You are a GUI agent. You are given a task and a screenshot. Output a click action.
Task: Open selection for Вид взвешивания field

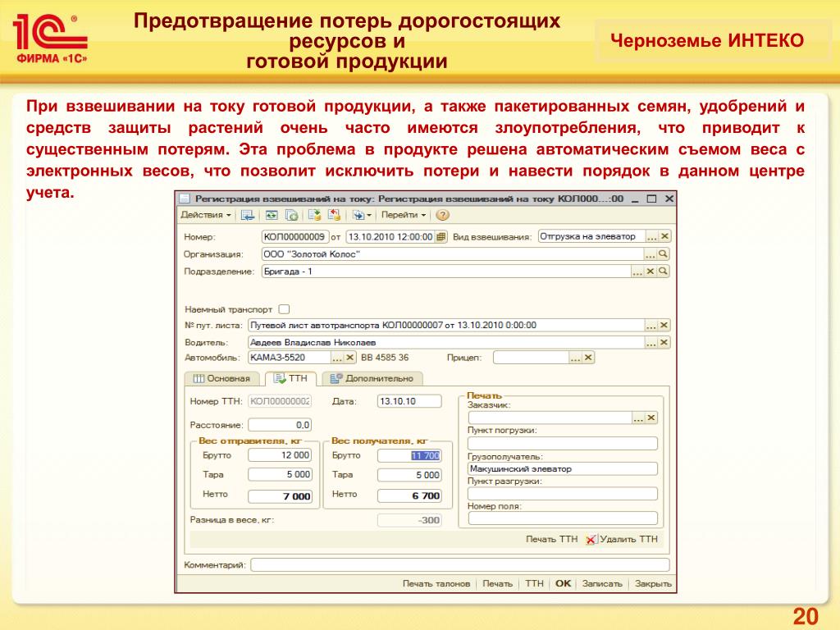(x=651, y=237)
